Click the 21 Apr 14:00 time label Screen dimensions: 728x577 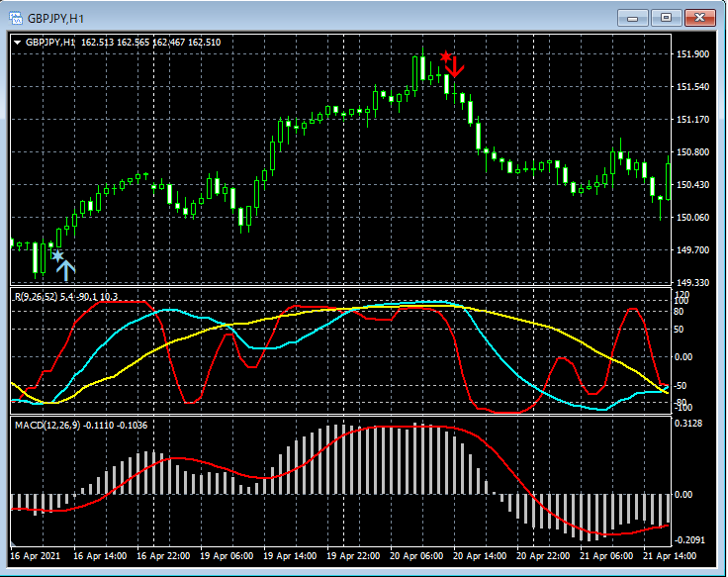pos(670,555)
